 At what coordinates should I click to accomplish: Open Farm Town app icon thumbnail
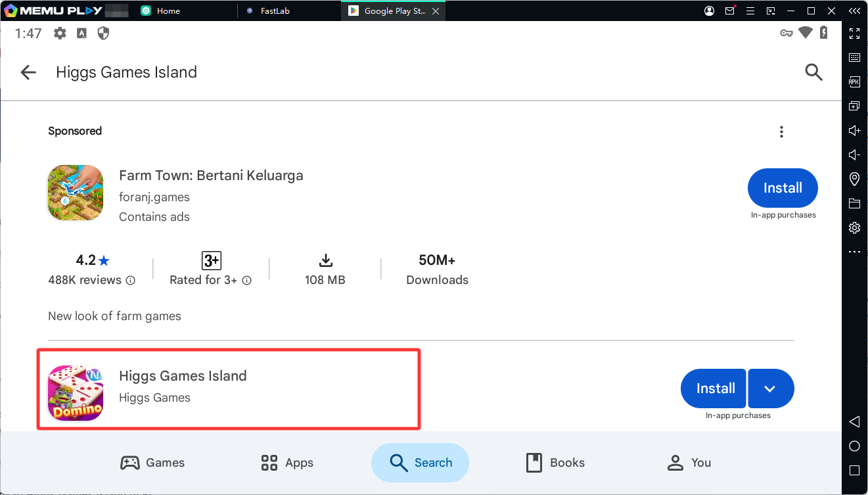pos(76,193)
